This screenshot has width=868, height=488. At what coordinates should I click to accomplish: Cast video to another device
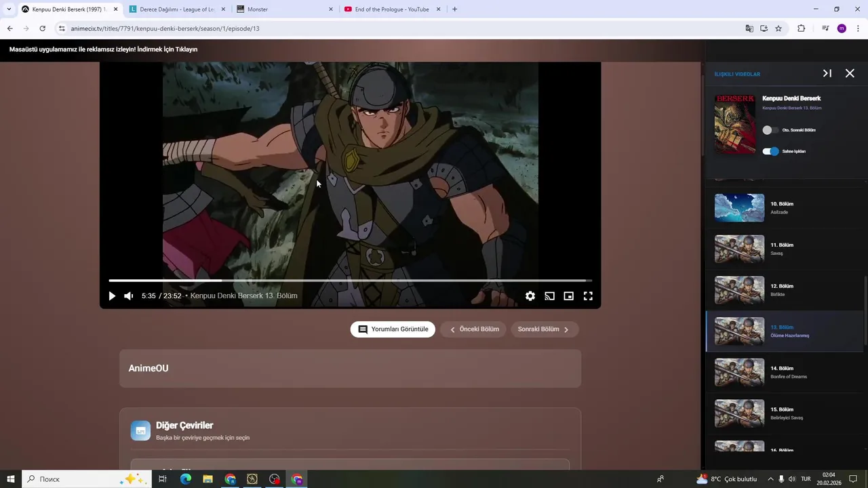point(550,296)
